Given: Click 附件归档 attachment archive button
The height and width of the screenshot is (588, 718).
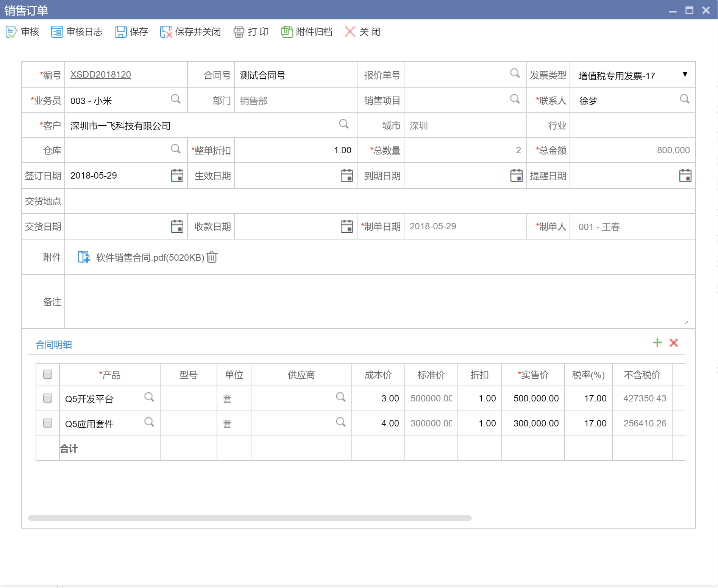Looking at the screenshot, I should tap(307, 32).
